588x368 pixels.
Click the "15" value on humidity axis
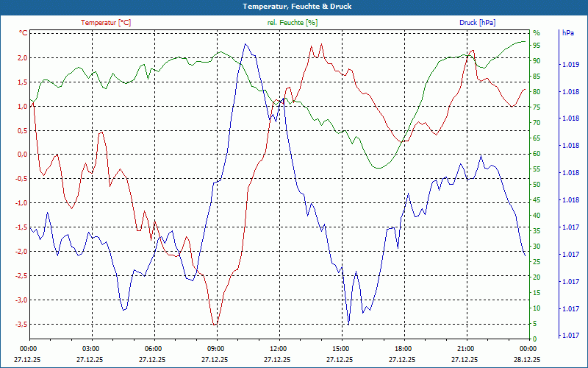pos(537,293)
